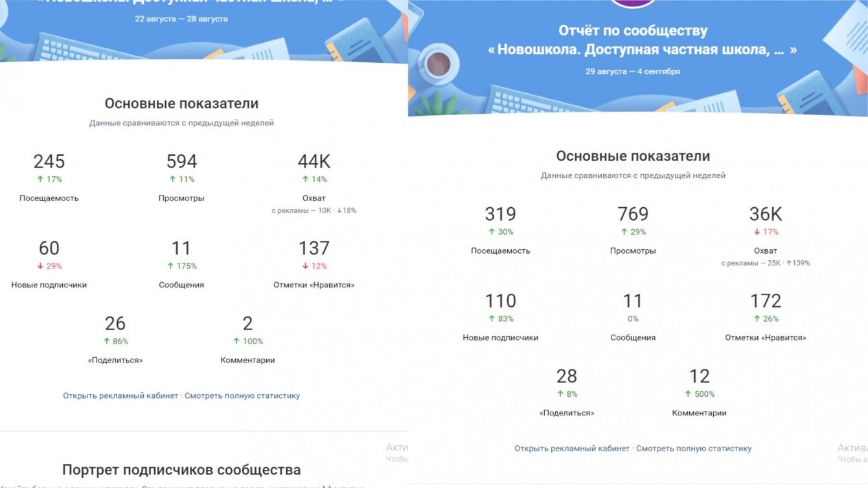The width and height of the screenshot is (868, 488).
Task: Click the "60" new subscribers value
Action: point(49,248)
